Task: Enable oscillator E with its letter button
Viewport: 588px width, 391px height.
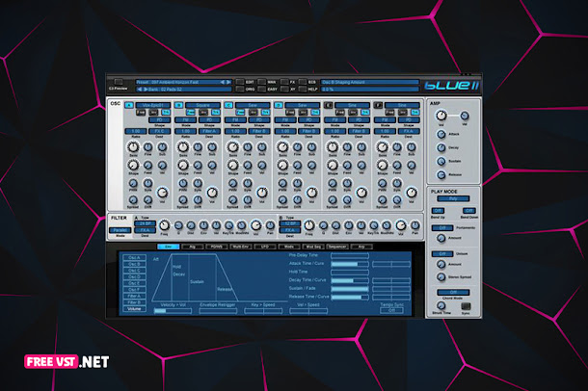Action: [x=328, y=105]
